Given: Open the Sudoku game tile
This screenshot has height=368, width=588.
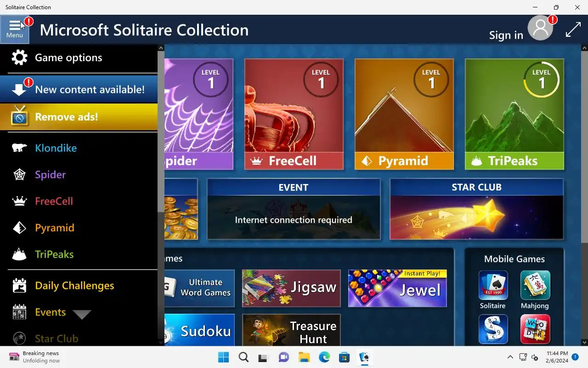Looking at the screenshot, I should coord(199,330).
